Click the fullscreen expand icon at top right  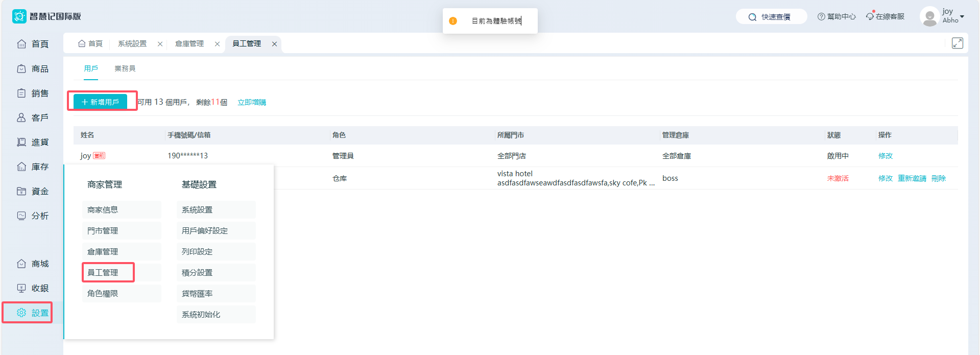(957, 43)
